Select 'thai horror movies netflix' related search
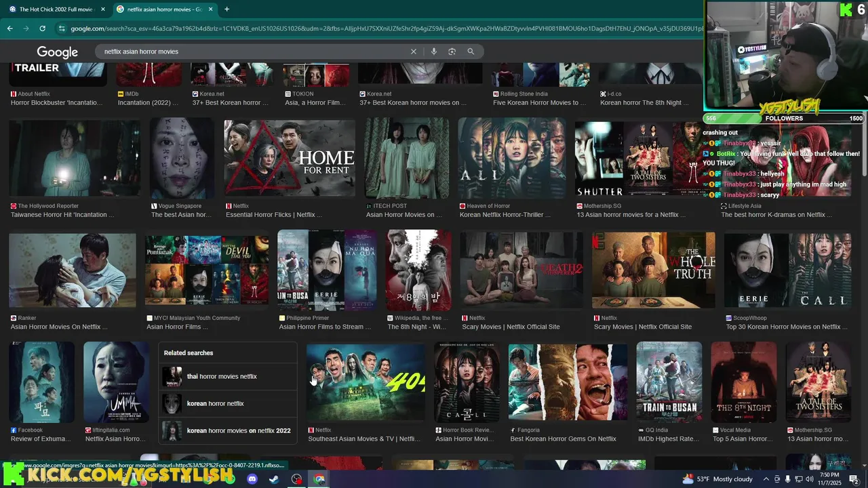This screenshot has width=868, height=488. click(x=228, y=376)
